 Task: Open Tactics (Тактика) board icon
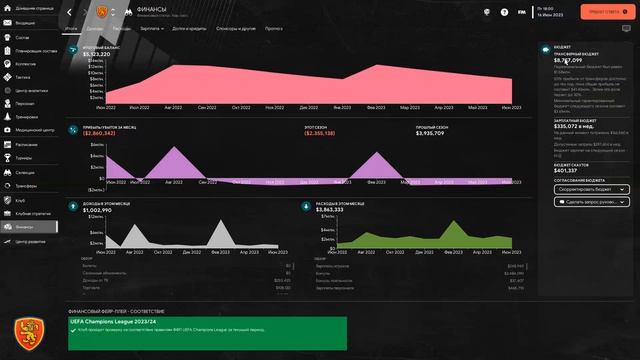7,77
